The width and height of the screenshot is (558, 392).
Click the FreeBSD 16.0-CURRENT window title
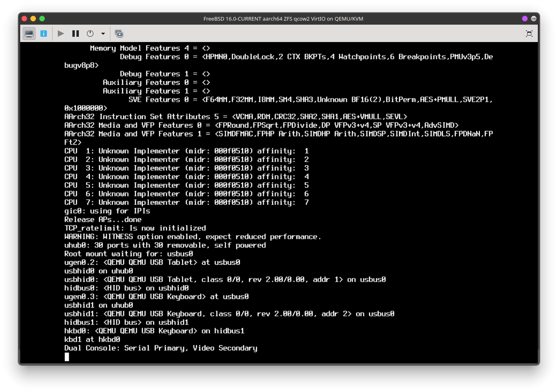(x=283, y=19)
